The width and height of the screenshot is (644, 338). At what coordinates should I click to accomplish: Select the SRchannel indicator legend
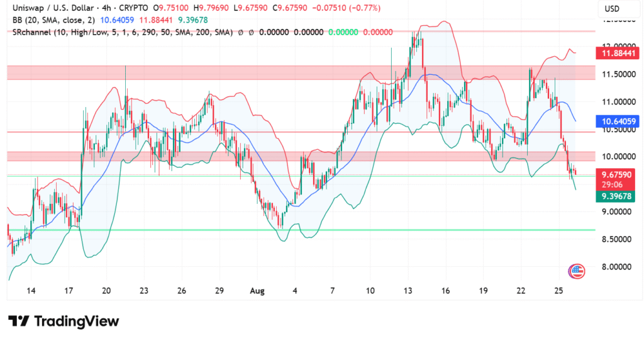pyautogui.click(x=123, y=32)
